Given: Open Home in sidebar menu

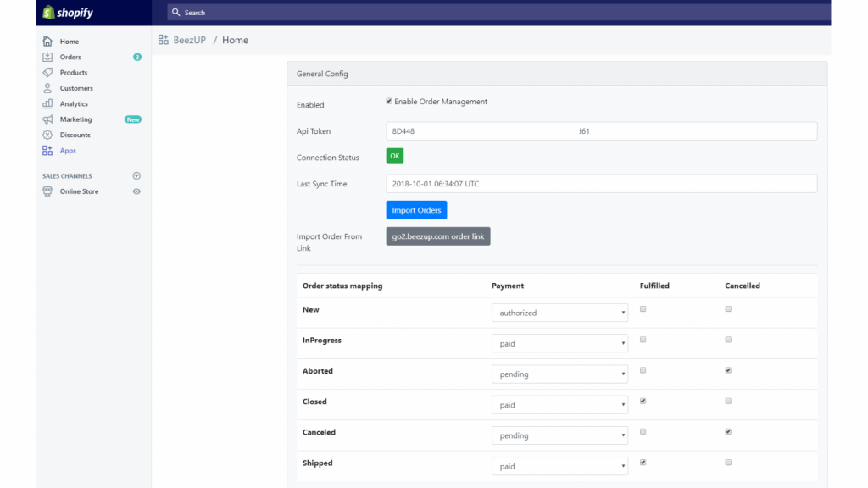Looking at the screenshot, I should click(x=70, y=42).
